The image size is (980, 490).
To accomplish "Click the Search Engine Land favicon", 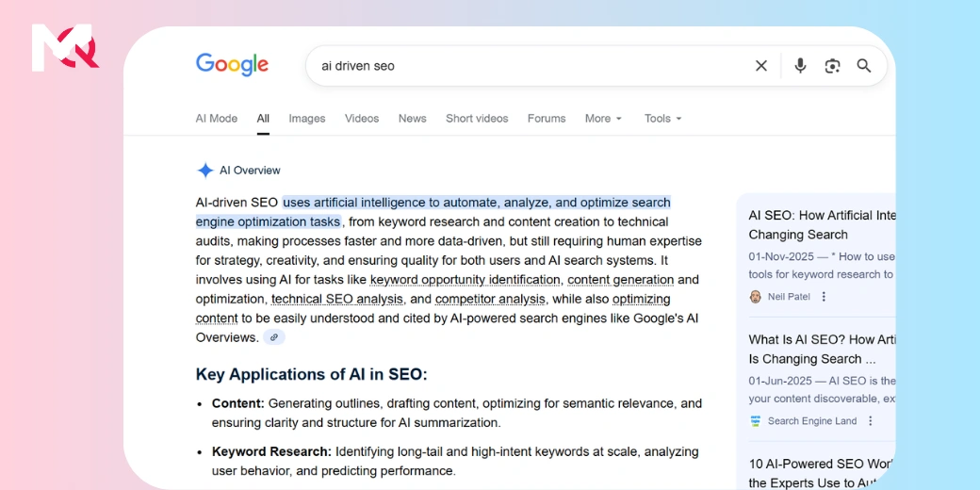I will click(x=755, y=420).
